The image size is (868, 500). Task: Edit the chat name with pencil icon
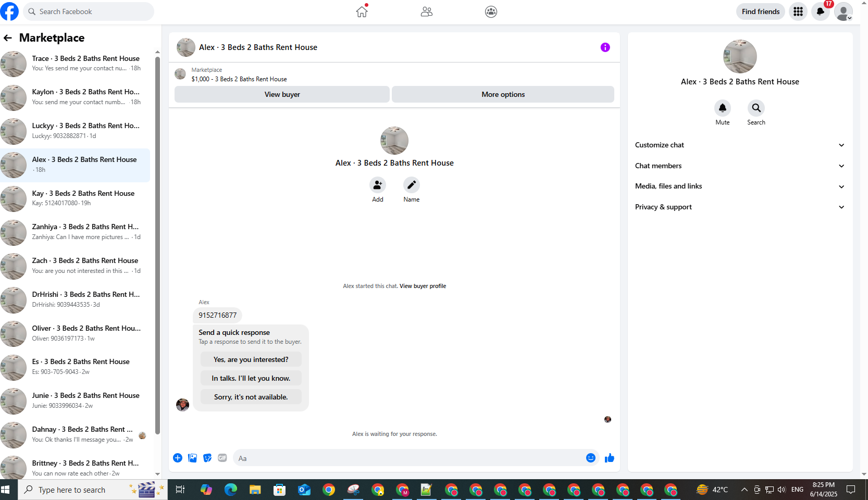click(x=412, y=185)
